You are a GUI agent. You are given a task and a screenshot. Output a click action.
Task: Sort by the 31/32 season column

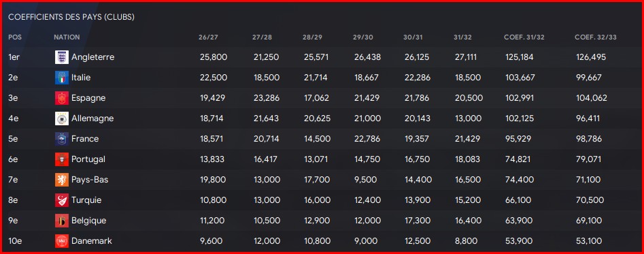(463, 37)
